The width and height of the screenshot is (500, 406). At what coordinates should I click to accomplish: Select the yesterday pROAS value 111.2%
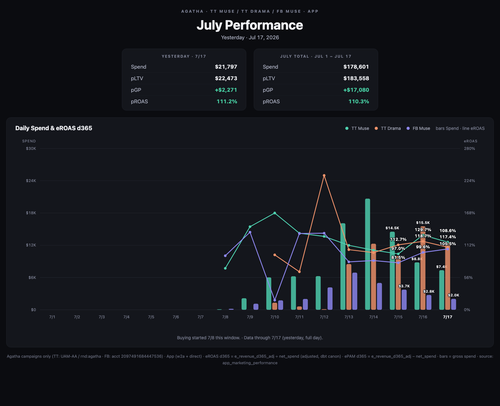(x=227, y=101)
